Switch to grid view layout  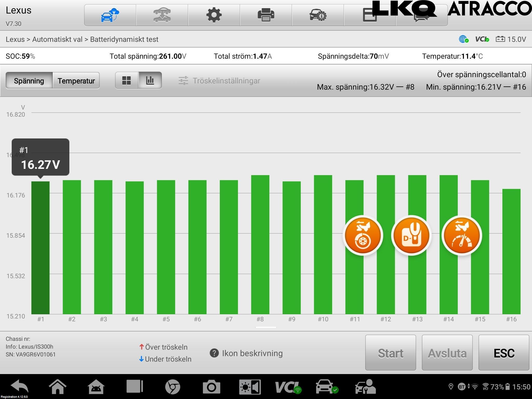[127, 81]
